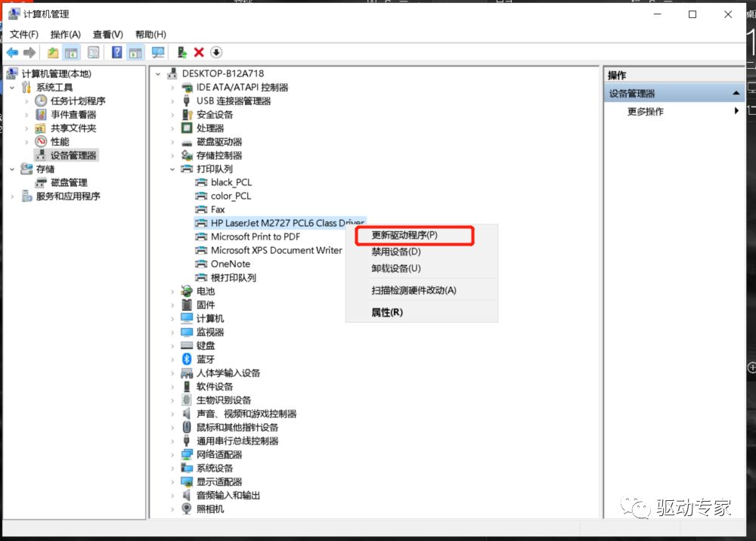This screenshot has width=756, height=541.
Task: Click the 照相机 camera category icon
Action: [x=187, y=509]
